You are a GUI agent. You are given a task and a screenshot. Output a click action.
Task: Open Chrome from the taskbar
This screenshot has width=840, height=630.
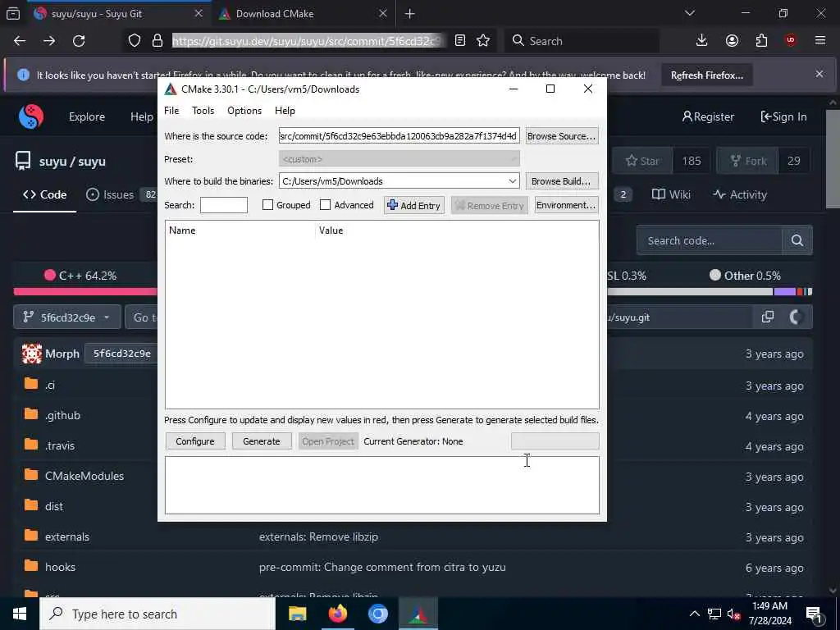tap(377, 614)
